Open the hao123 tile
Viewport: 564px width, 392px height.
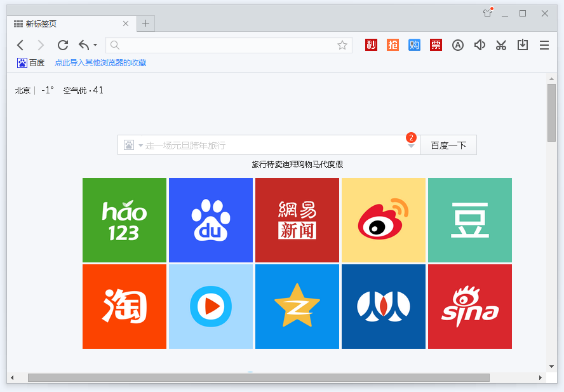click(x=124, y=220)
